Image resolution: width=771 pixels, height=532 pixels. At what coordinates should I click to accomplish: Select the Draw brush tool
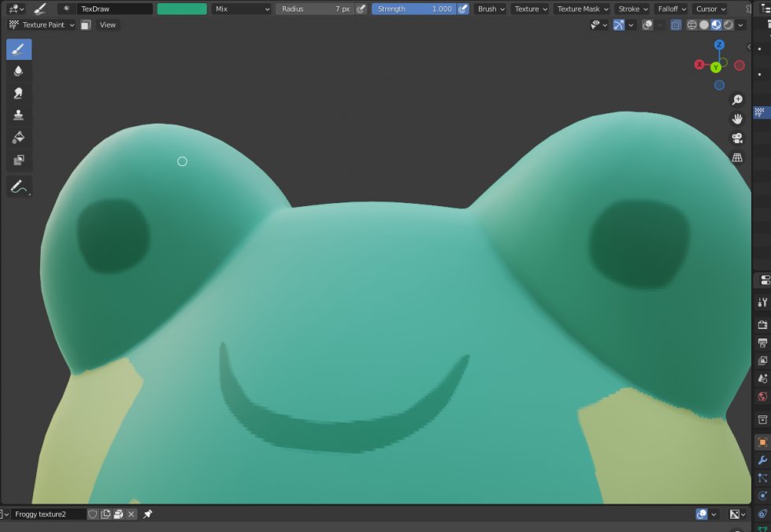[x=19, y=49]
